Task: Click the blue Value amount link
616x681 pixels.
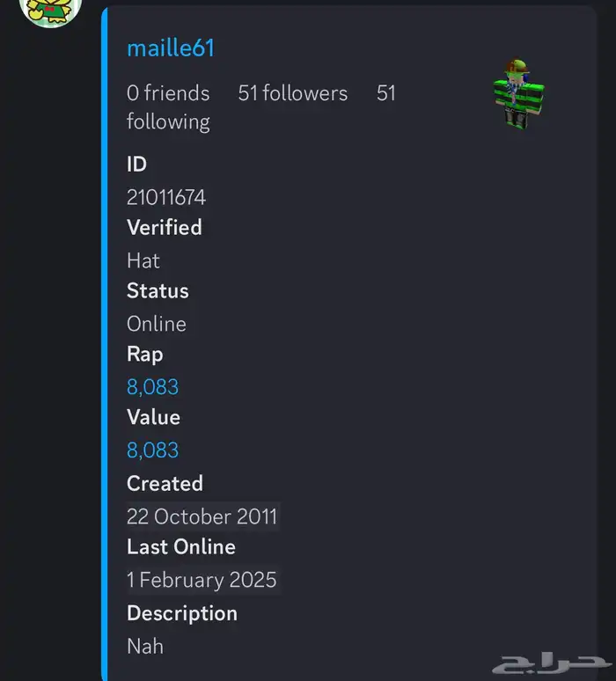Action: click(x=152, y=450)
